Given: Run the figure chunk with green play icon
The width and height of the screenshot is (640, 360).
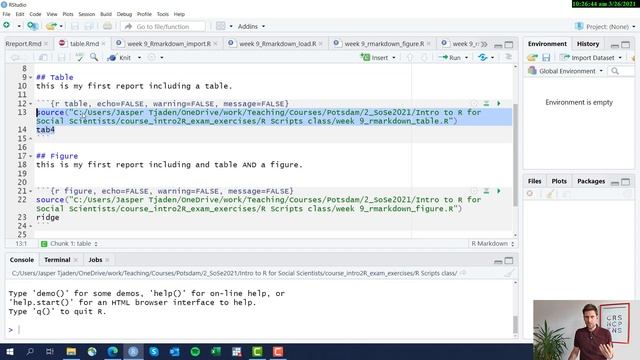Looking at the screenshot, I should (499, 191).
